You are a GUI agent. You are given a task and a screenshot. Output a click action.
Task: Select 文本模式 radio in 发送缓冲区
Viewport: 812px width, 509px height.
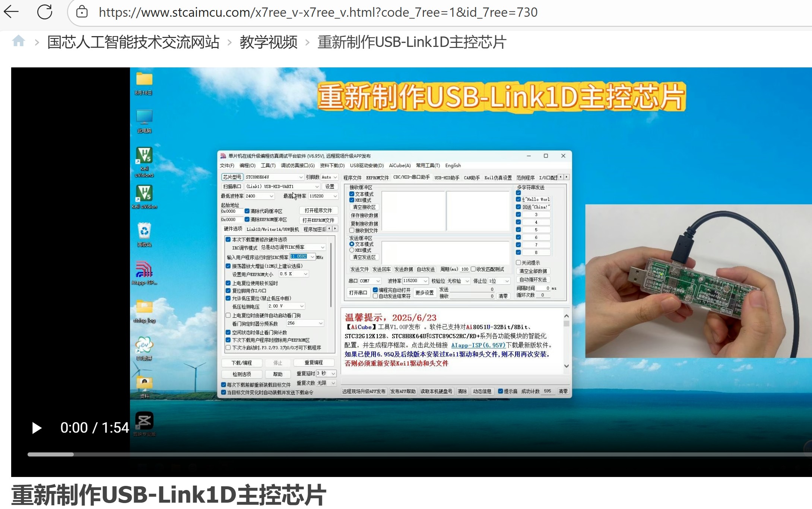(352, 244)
